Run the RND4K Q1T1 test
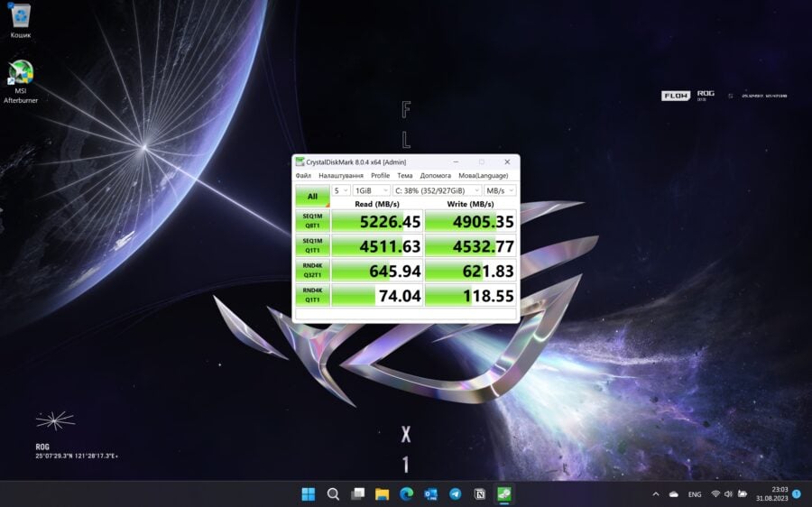 click(x=312, y=295)
